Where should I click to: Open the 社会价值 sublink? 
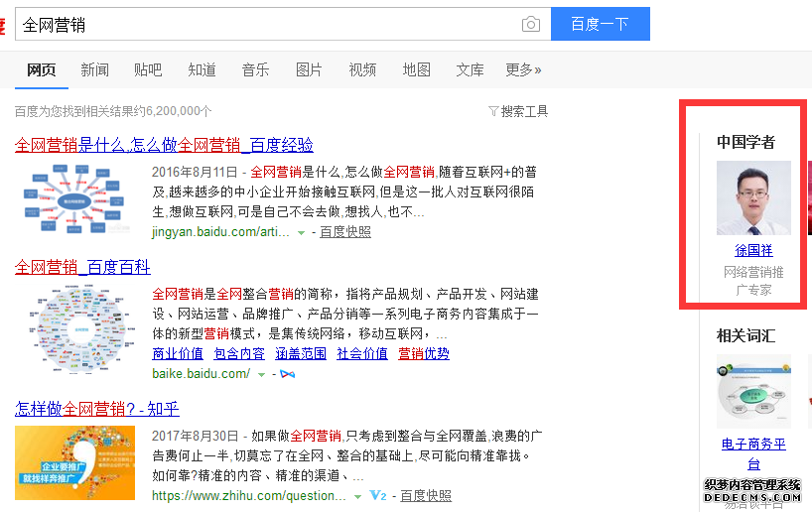click(x=362, y=353)
